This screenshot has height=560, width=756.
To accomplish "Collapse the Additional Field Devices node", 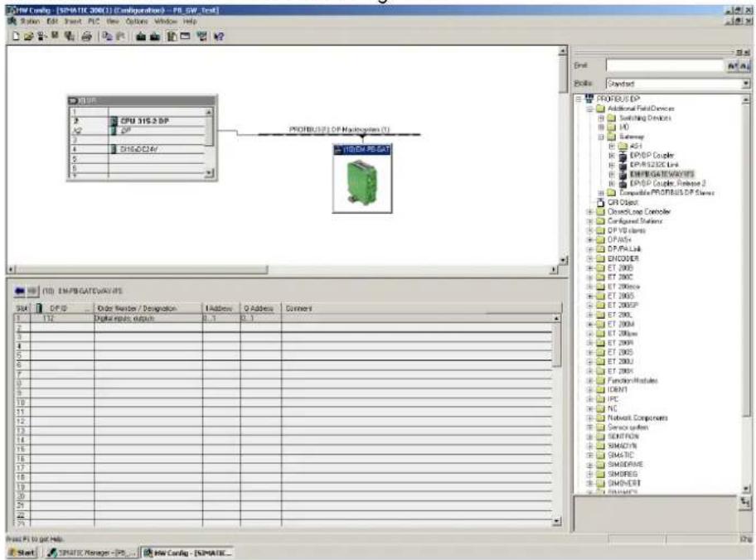I will click(589, 109).
